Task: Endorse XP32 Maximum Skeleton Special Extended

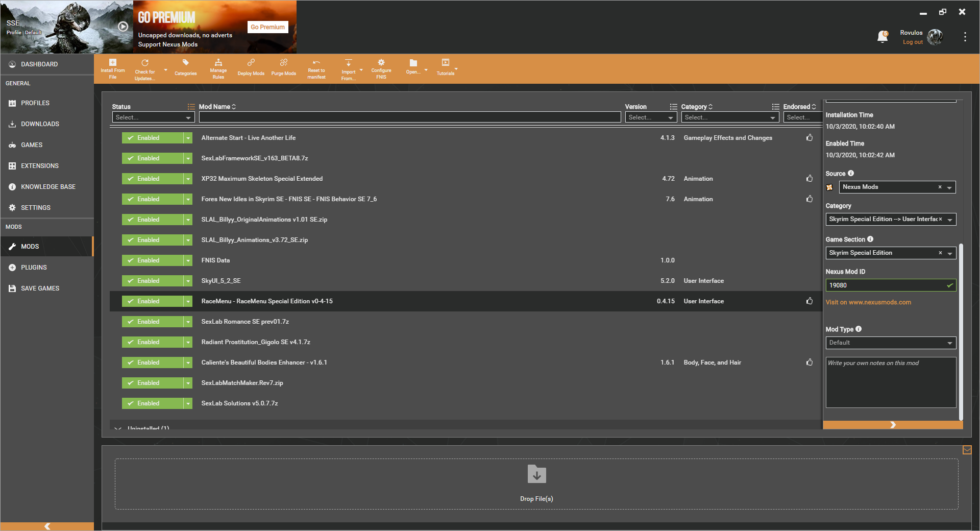Action: 810,178
